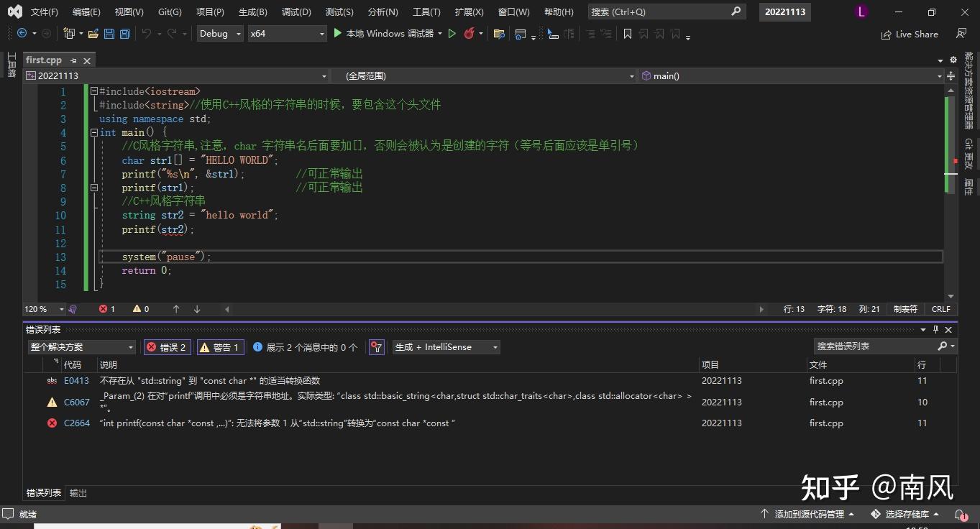This screenshot has width=980, height=529.
Task: Toggle the Errors 2 filter button
Action: pos(168,347)
